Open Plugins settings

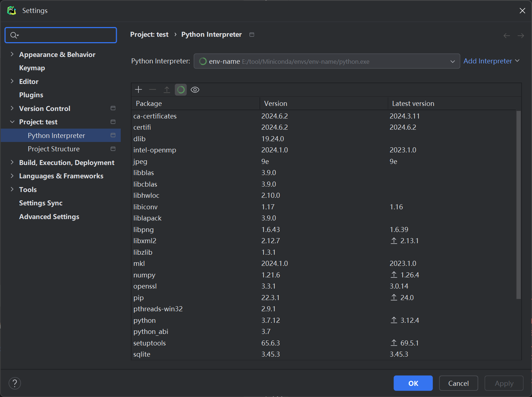click(x=31, y=95)
